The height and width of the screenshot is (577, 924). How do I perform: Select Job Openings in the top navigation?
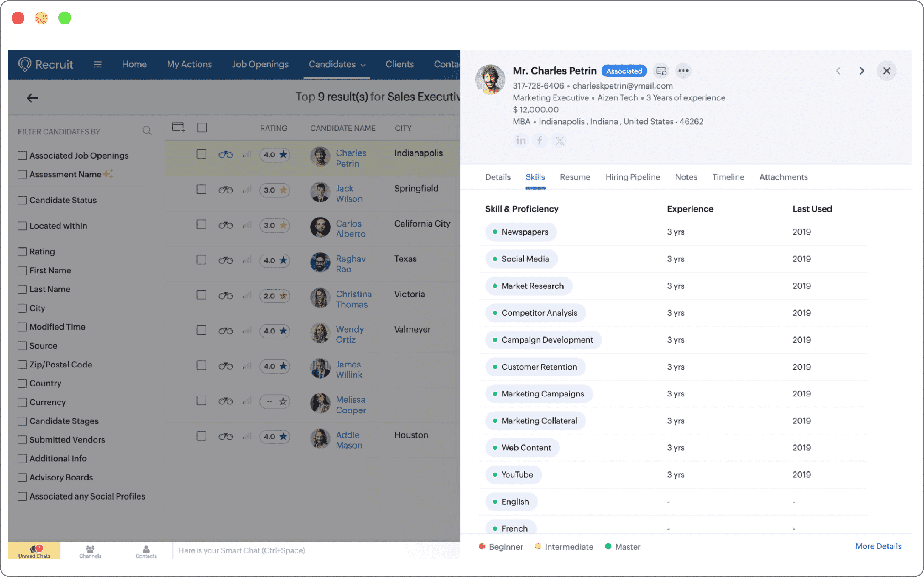(x=260, y=64)
